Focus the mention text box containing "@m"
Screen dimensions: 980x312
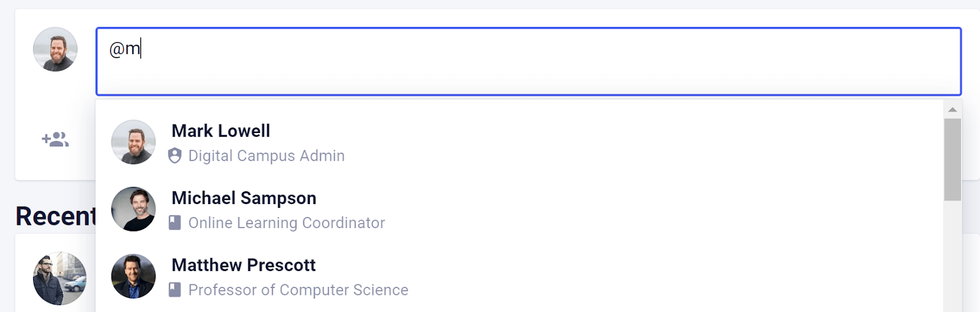click(x=528, y=61)
